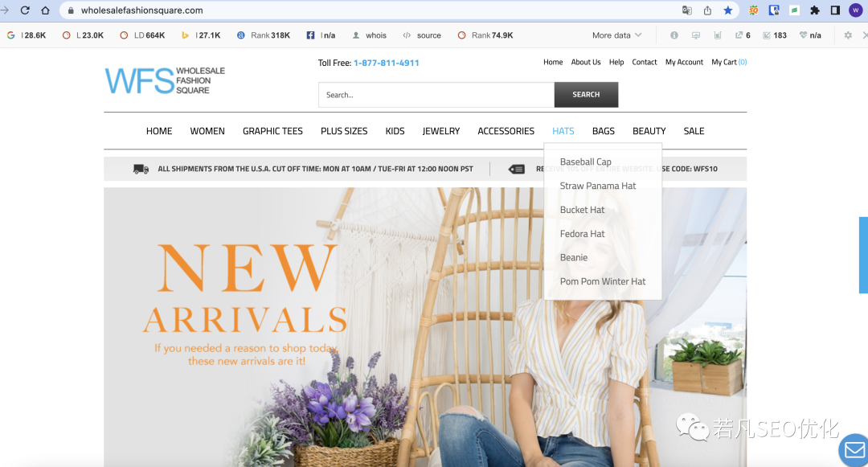The width and height of the screenshot is (868, 467).
Task: Open the SALE menu
Action: (694, 131)
